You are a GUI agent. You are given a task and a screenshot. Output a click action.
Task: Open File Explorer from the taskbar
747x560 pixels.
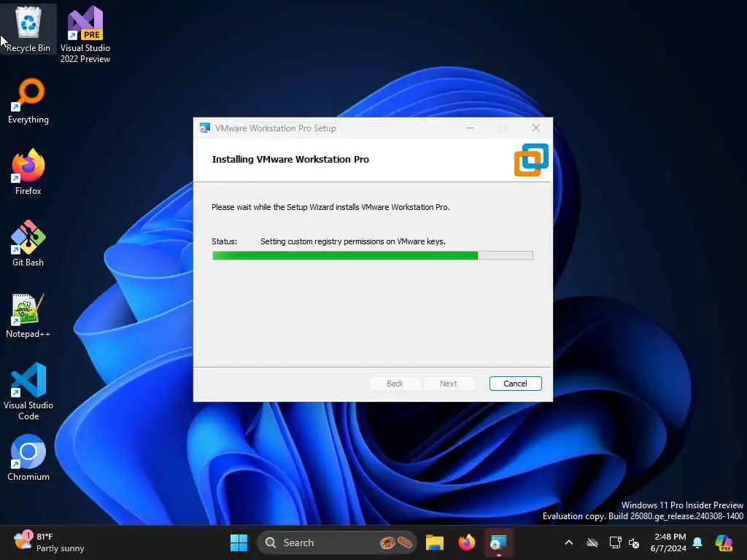click(435, 542)
